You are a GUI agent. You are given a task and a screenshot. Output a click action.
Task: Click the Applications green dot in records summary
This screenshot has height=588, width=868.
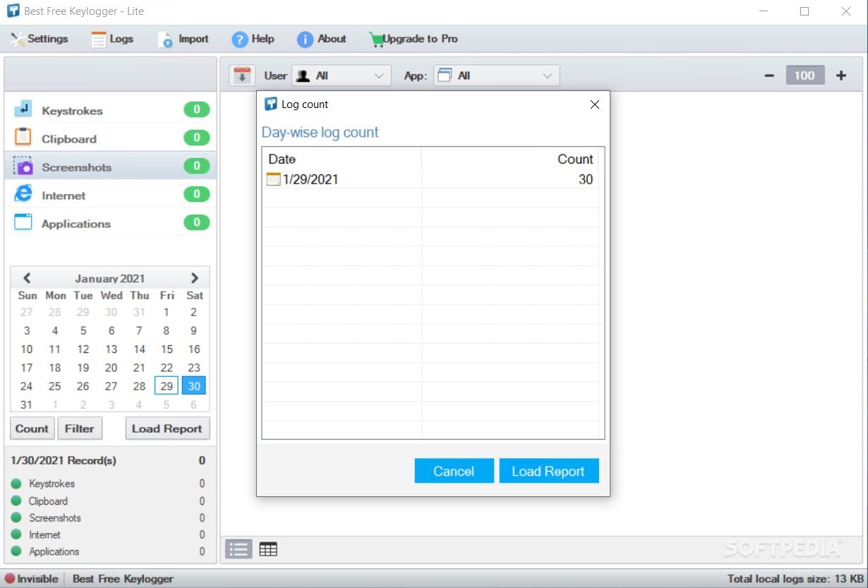click(x=16, y=552)
